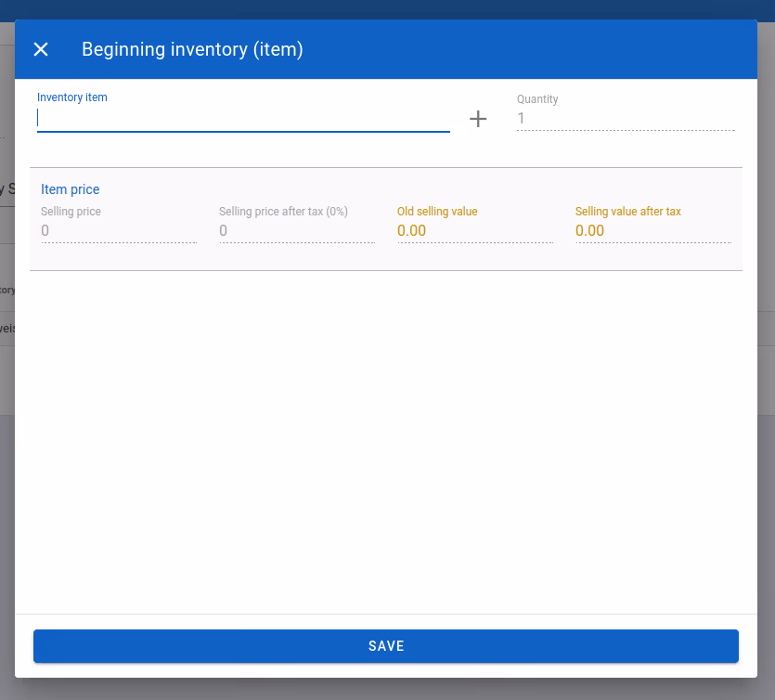Close the Beginning inventory dialog
The width and height of the screenshot is (775, 700).
click(41, 49)
